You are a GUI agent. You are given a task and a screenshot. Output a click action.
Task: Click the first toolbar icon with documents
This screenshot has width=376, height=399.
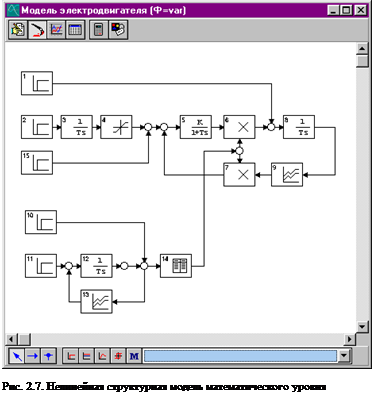pos(18,30)
